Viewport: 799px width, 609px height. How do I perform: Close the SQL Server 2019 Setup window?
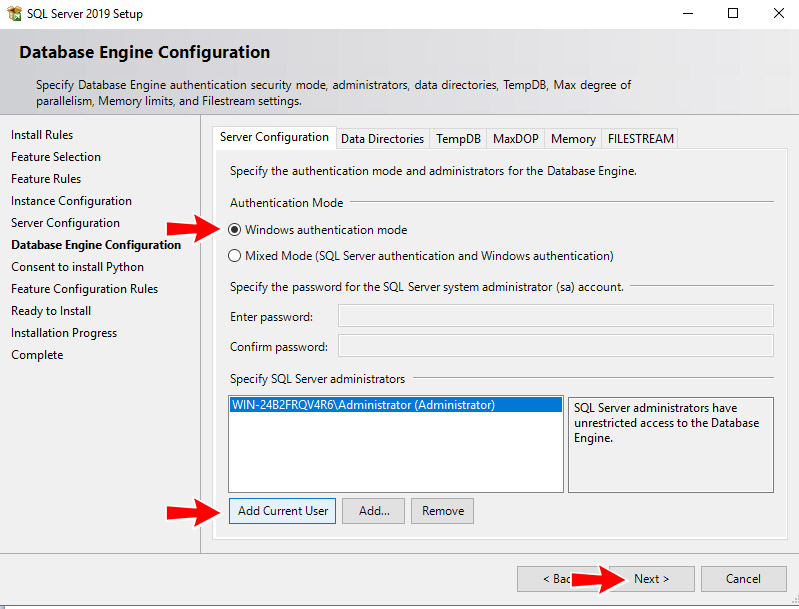779,13
